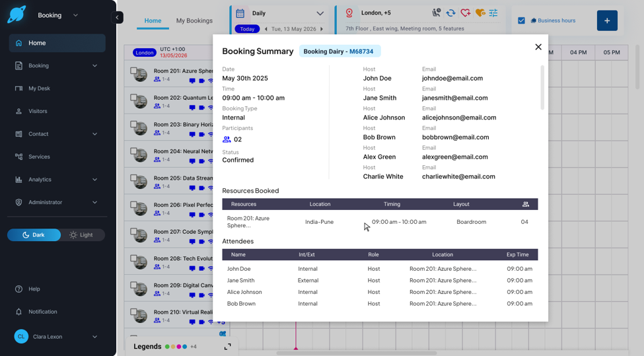
Task: Uncheck the Business hours checkbox
Action: [x=521, y=20]
